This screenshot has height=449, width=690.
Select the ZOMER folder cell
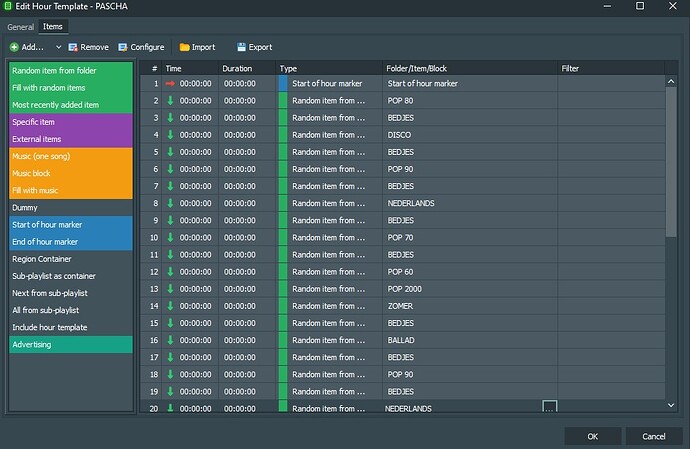pyautogui.click(x=470, y=306)
